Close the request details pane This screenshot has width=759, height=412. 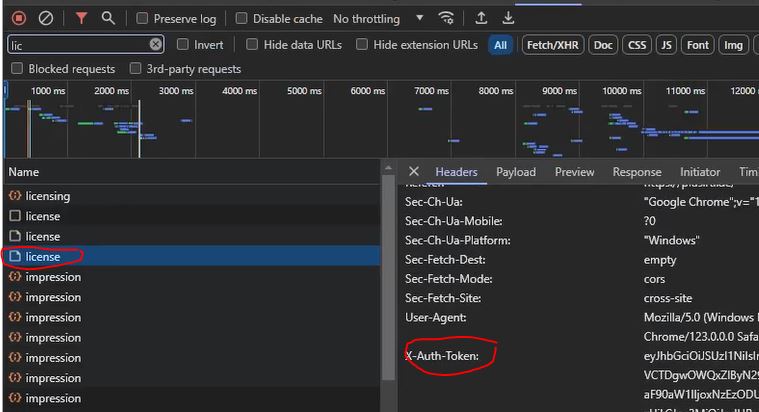413,171
